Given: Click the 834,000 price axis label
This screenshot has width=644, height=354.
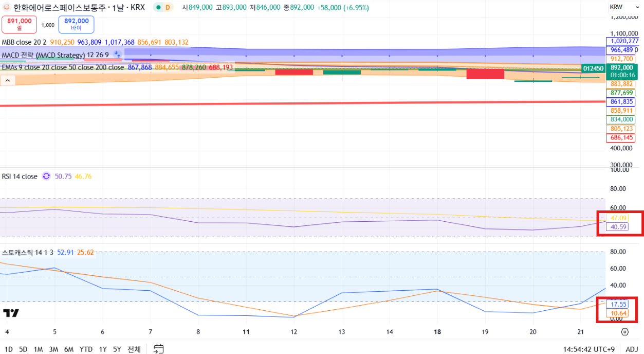Looking at the screenshot, I should click(621, 119).
